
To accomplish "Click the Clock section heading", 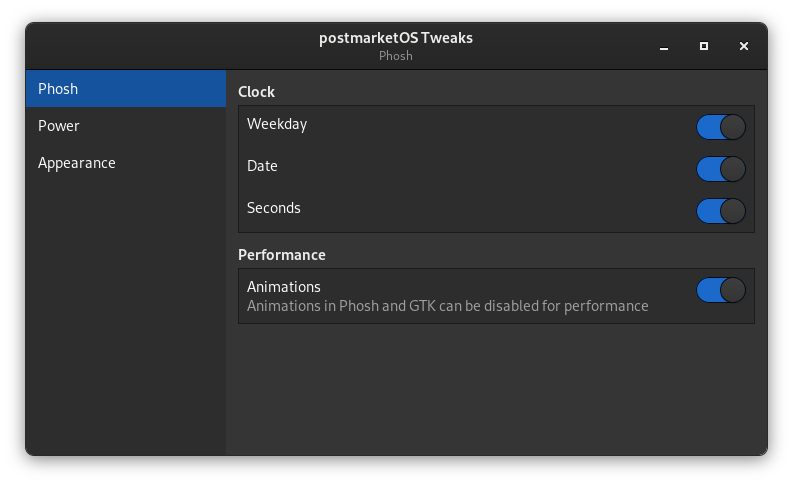I will 257,92.
